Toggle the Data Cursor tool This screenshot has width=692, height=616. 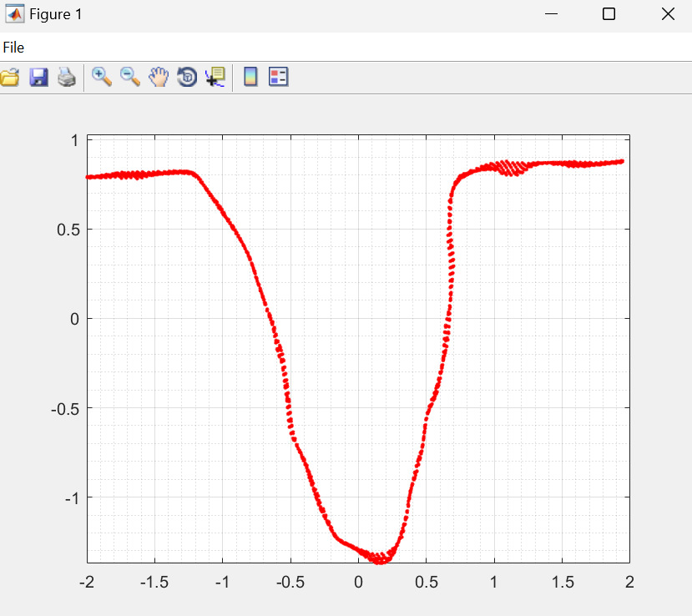(215, 78)
